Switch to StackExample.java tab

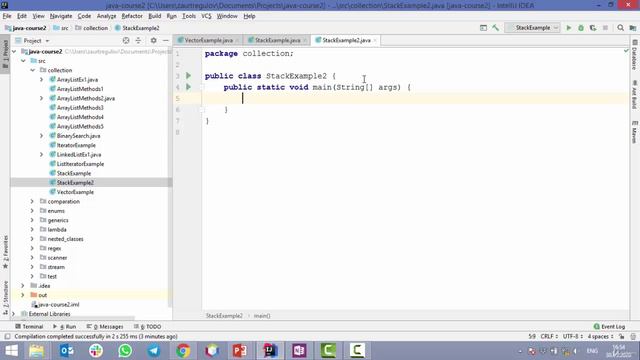[x=278, y=40]
